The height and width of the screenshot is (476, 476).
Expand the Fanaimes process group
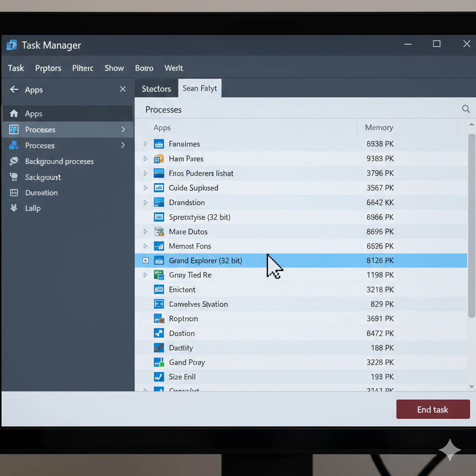145,144
